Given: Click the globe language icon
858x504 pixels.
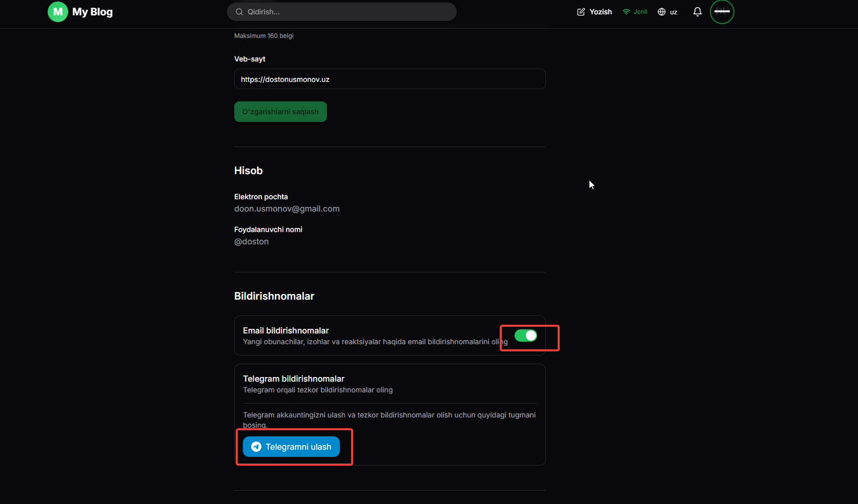Looking at the screenshot, I should click(x=662, y=12).
